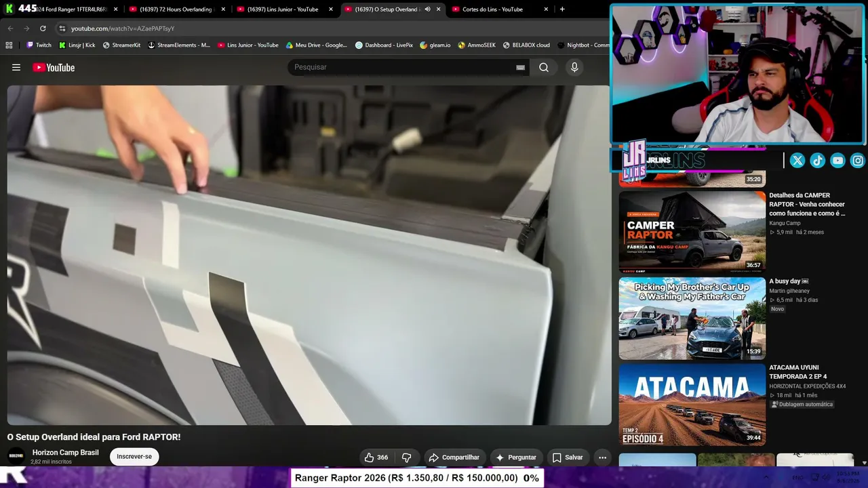Image resolution: width=868 pixels, height=488 pixels.
Task: Open the Horizon Camp Brasil channel name
Action: pyautogui.click(x=65, y=453)
